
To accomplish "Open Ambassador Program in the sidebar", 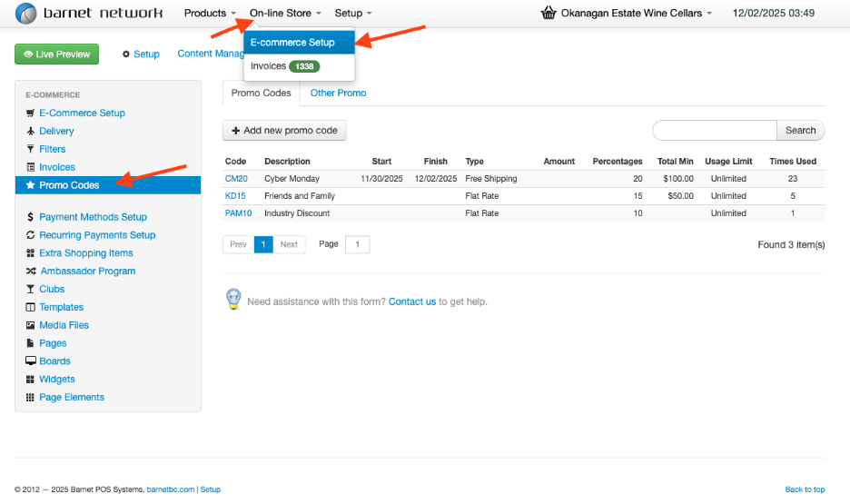I will [x=88, y=271].
